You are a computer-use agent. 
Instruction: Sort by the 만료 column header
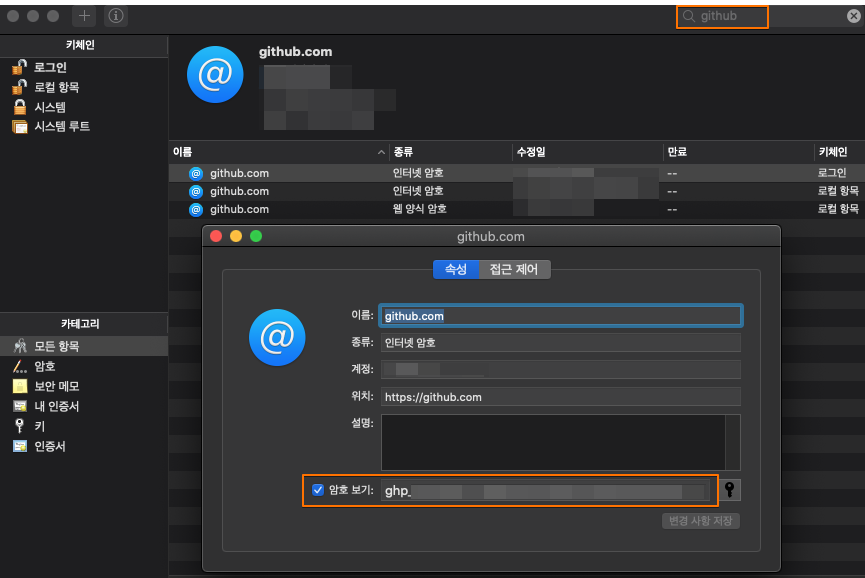point(738,152)
